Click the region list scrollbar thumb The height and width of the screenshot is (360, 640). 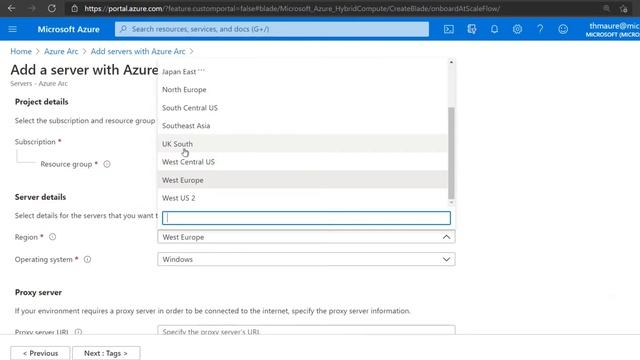click(451, 153)
